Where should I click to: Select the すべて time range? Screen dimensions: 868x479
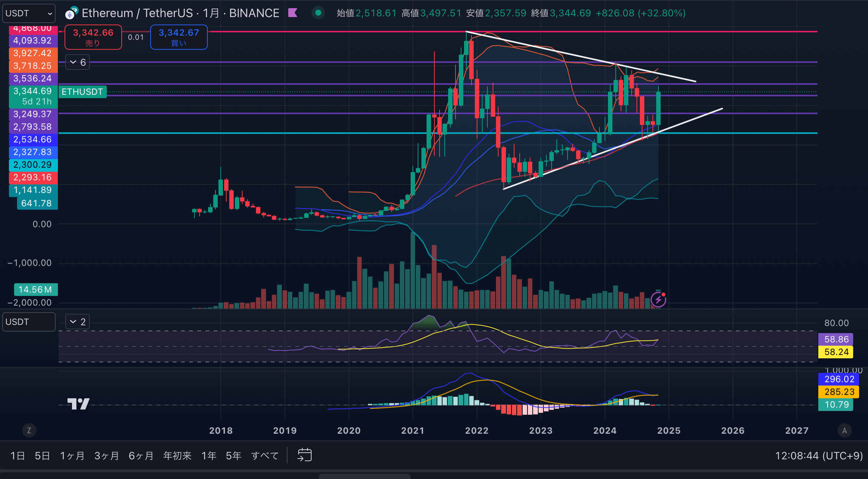[x=265, y=456]
